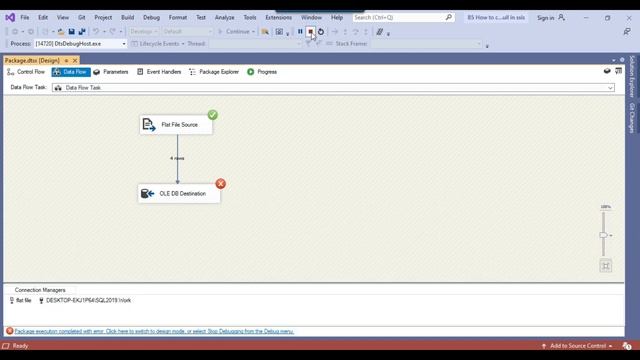This screenshot has height=360, width=640.
Task: Click the Package execution completed with error link
Action: 154,331
